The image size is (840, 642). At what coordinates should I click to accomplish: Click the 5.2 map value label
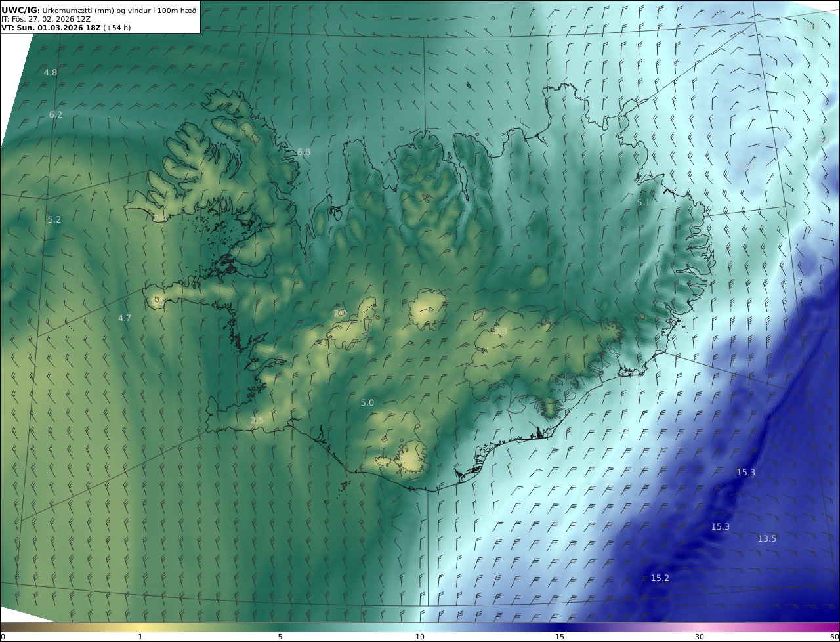tap(54, 219)
